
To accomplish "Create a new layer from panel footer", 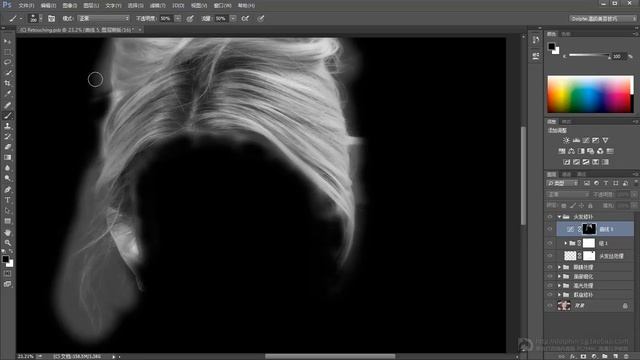I will click(x=616, y=356).
